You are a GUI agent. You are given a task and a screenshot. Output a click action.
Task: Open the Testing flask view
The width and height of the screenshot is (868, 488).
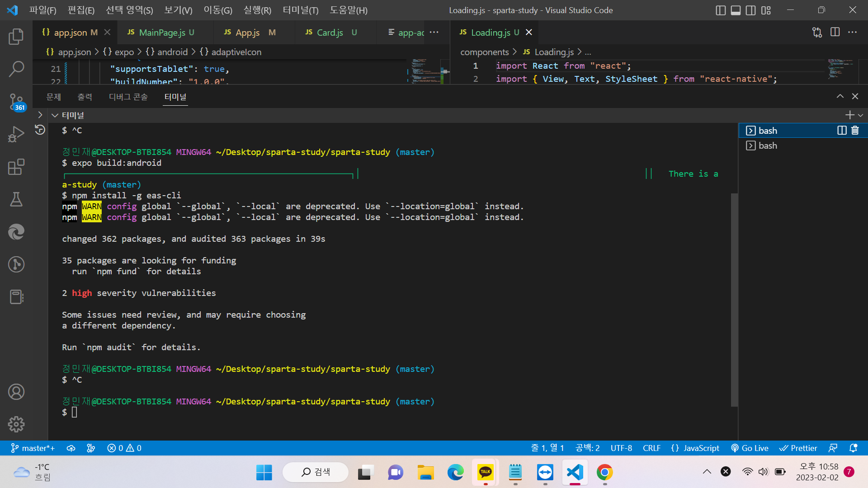point(16,199)
